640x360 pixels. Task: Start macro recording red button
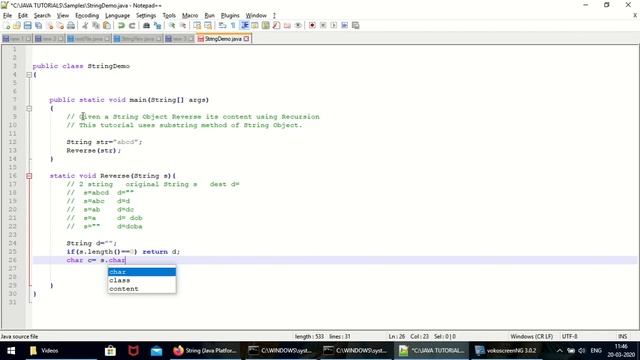pyautogui.click(x=312, y=25)
